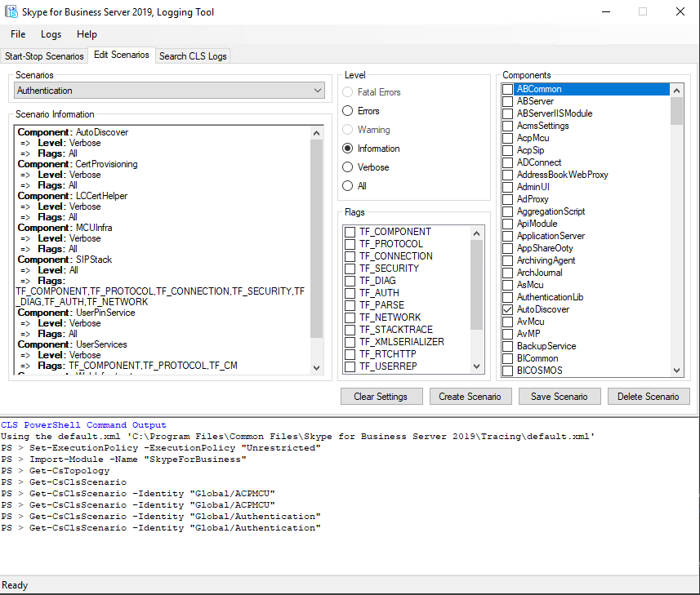Open the Logs menu
Viewport: 700px width, 595px height.
click(x=51, y=34)
